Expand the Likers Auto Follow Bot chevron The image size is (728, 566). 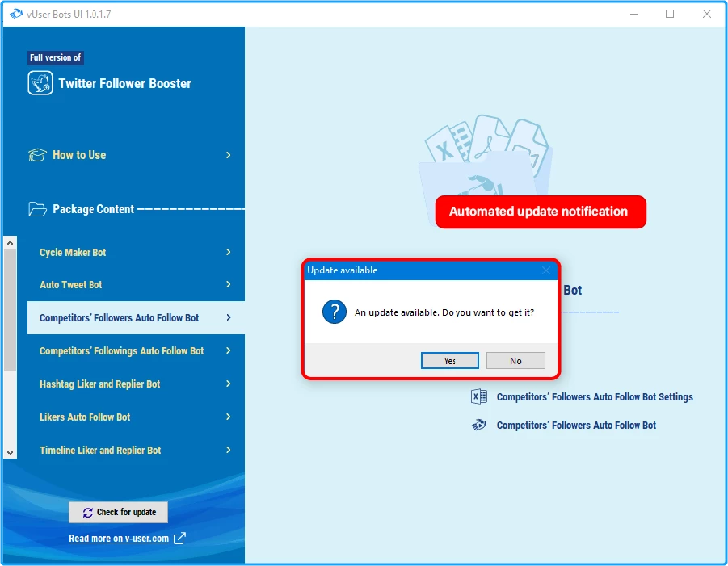click(x=229, y=417)
